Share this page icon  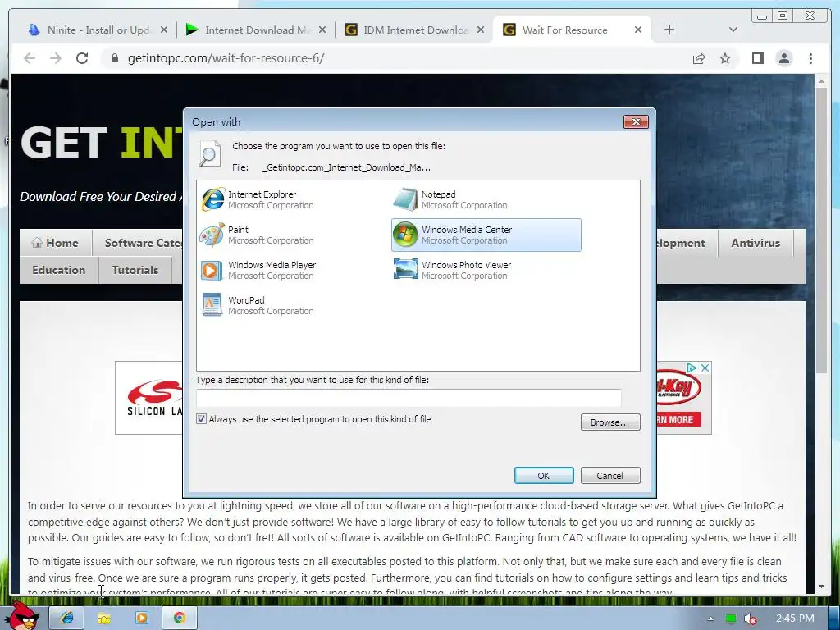(699, 58)
